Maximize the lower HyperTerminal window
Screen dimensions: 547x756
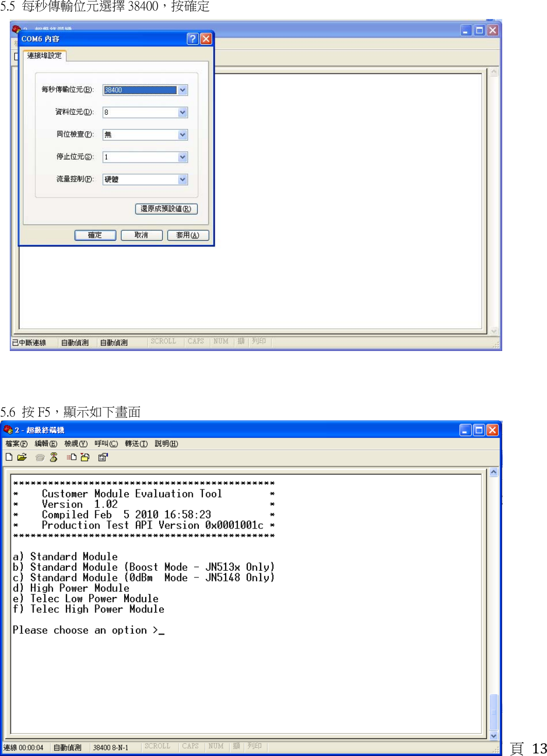(x=479, y=430)
